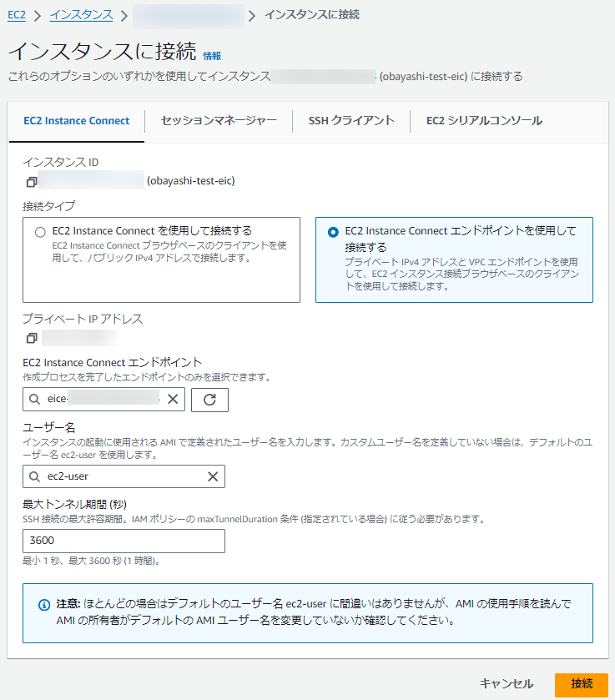The width and height of the screenshot is (615, 700).
Task: Go to EC2 breadcrumb link
Action: [x=17, y=15]
